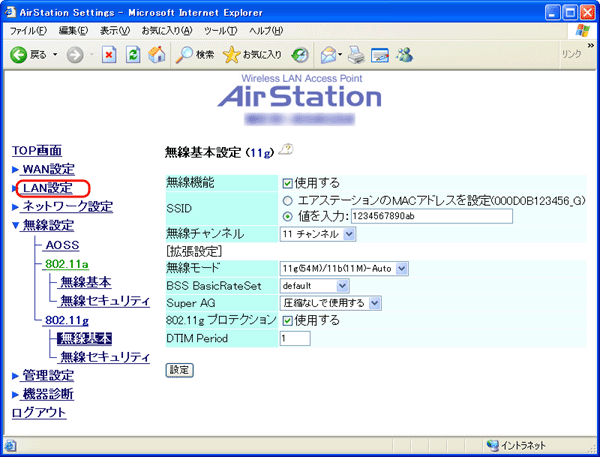Click the Edit page icon
This screenshot has height=457, width=600.
point(380,55)
